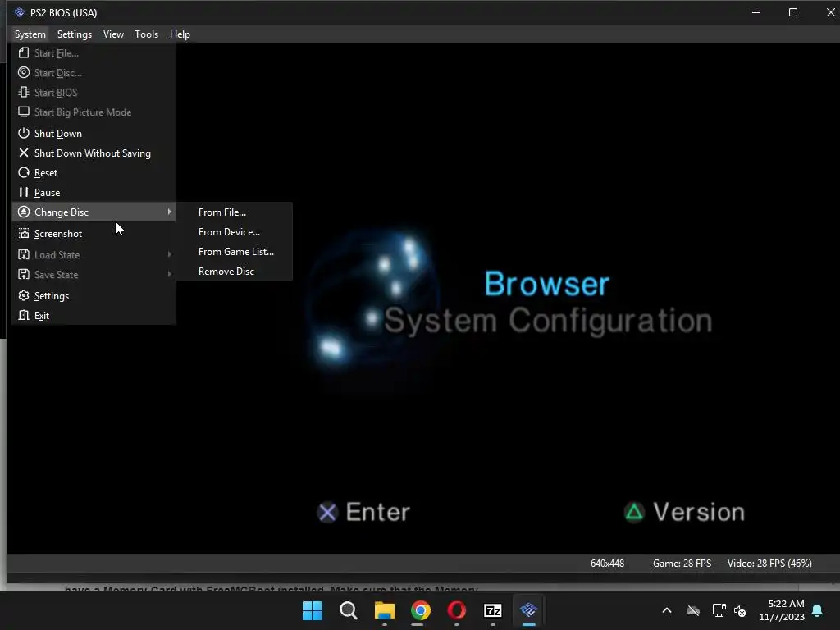Click System Configuration in BIOS
Screen dimensions: 840x630
click(548, 321)
